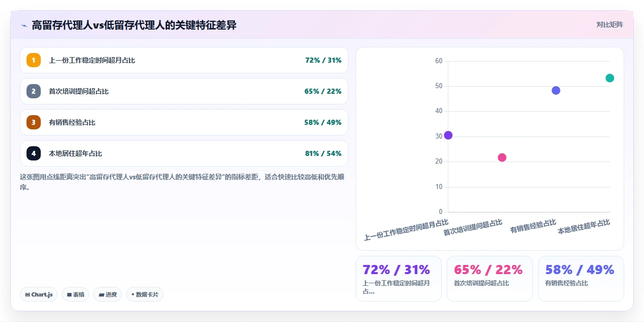Click the orange rank 1 badge
The width and height of the screenshot is (644, 322).
tap(34, 60)
